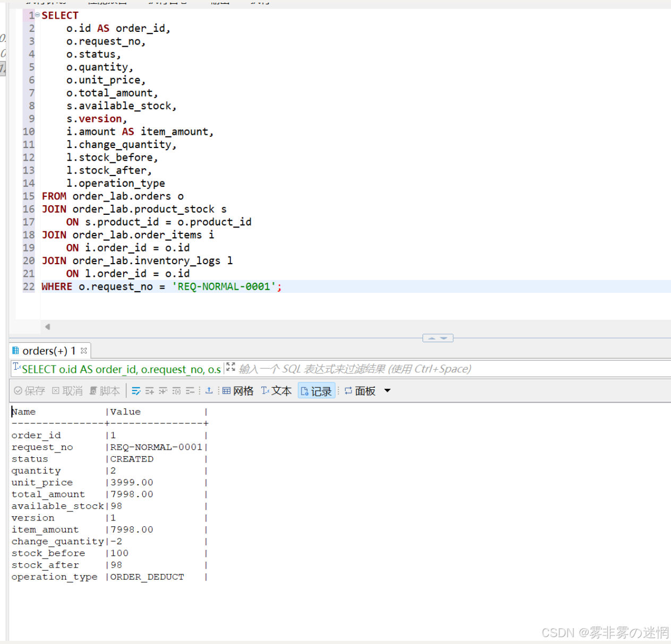Click the change_quantity value '-2'
Viewport: 671px width, 644px height.
point(116,542)
